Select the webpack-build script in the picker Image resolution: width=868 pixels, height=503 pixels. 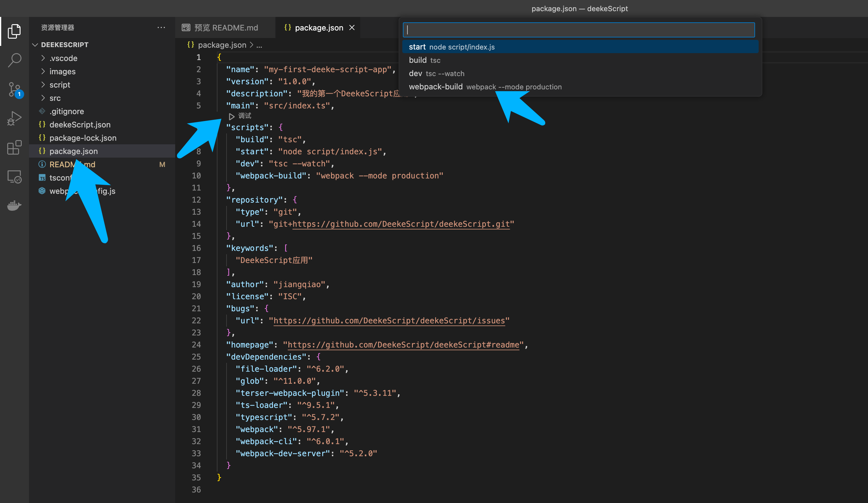pos(436,87)
